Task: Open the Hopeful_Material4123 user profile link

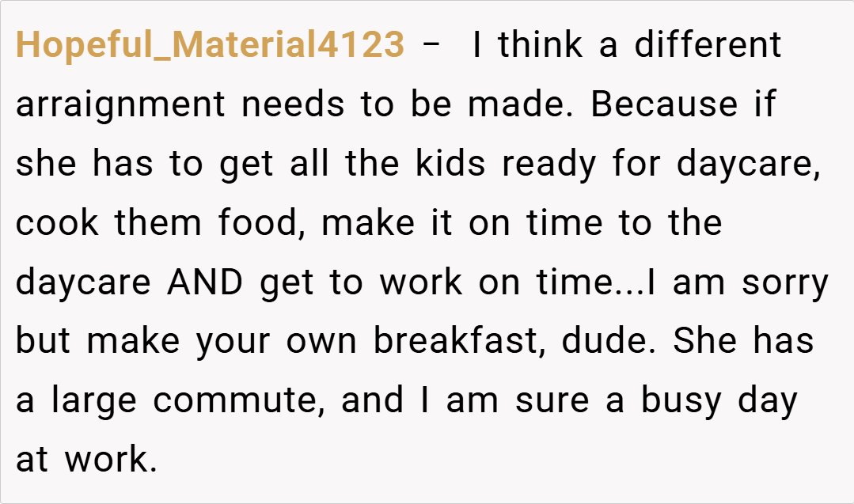Action: [x=210, y=46]
